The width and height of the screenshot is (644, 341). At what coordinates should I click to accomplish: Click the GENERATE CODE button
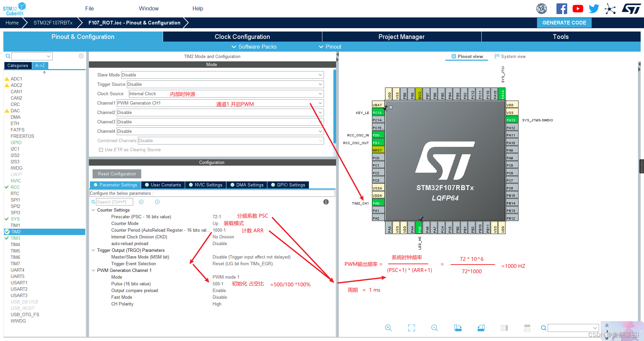tap(564, 23)
